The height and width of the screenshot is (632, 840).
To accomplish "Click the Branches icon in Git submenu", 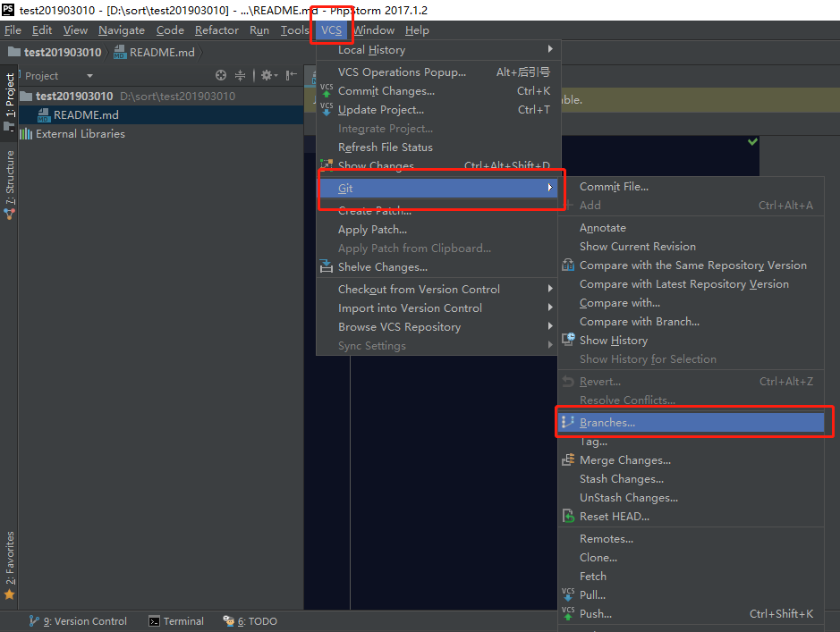I will click(568, 422).
